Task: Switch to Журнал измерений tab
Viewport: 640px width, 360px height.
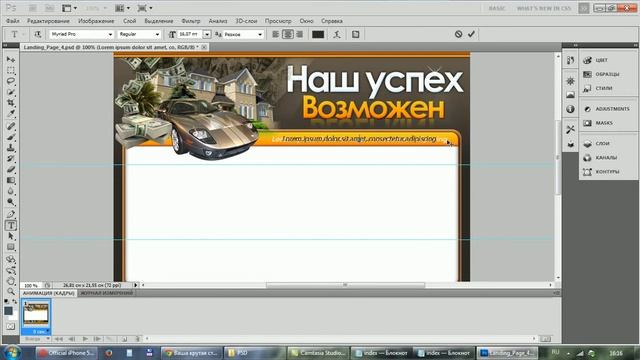Action: 106,293
